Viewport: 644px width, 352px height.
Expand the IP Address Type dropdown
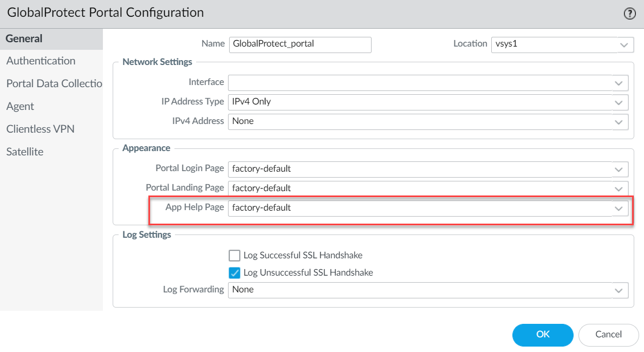(x=619, y=102)
